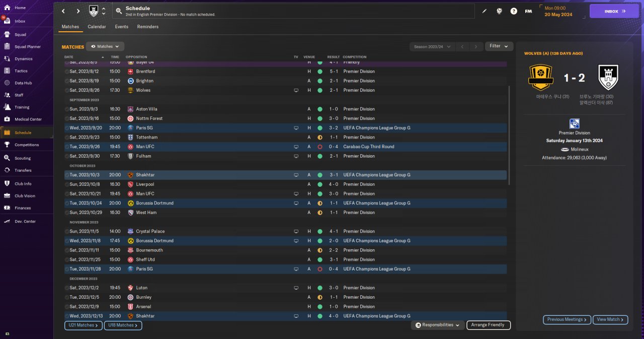Open the Staff sidebar icon

[7, 95]
